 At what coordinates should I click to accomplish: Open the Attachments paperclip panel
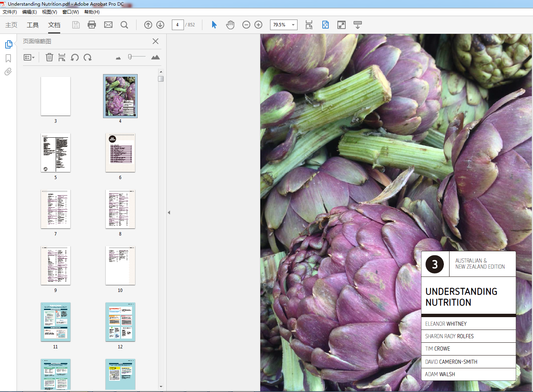coord(8,71)
